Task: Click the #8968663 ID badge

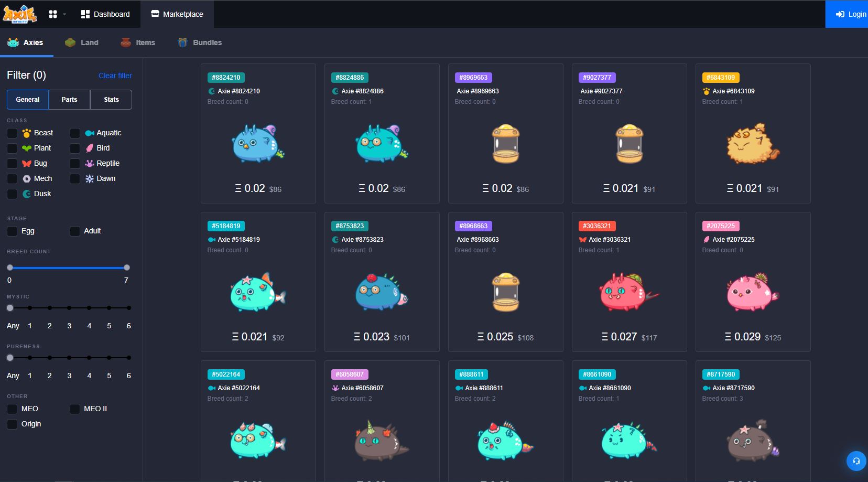Action: (474, 226)
